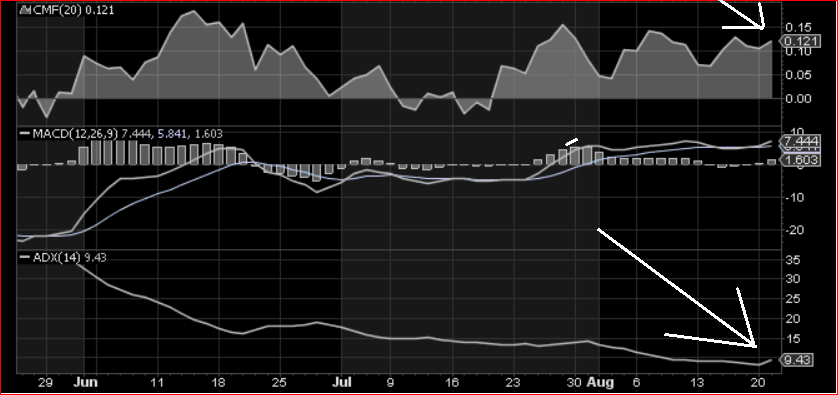The image size is (838, 395).
Task: Select the 1.603 value tag on MACD axis
Action: coord(800,159)
